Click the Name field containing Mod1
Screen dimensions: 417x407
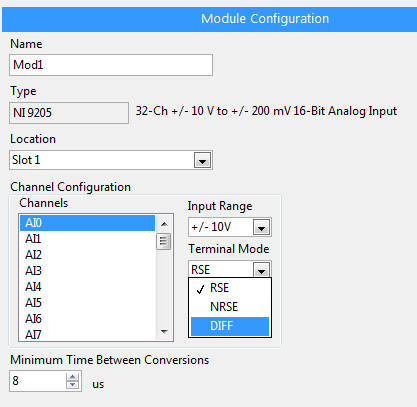[111, 65]
